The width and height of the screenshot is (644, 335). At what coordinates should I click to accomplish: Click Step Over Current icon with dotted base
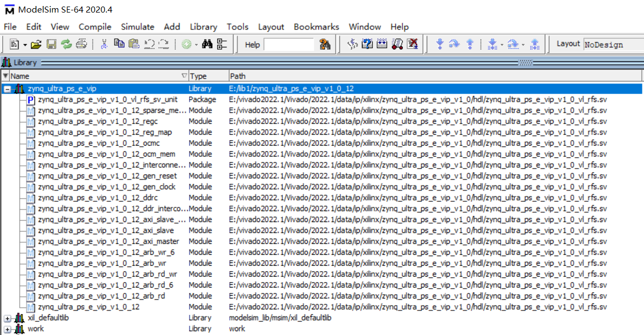513,44
